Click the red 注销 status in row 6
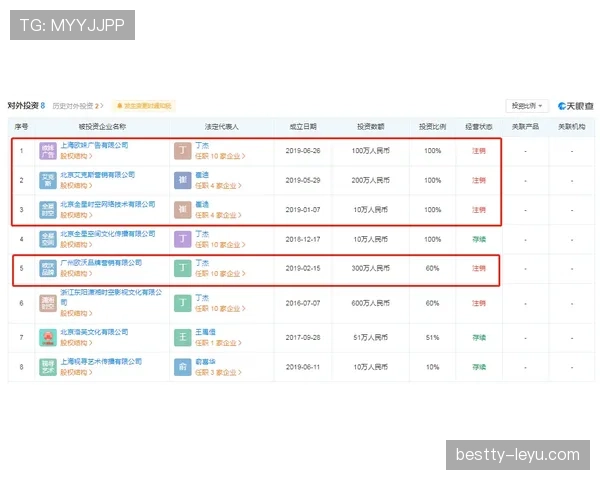600x480 pixels. 479,303
